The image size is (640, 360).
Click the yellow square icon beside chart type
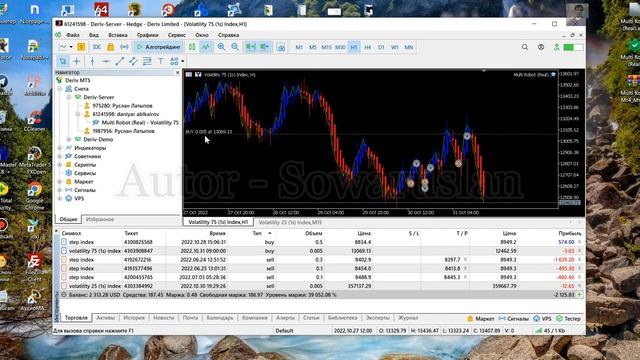[x=81, y=47]
